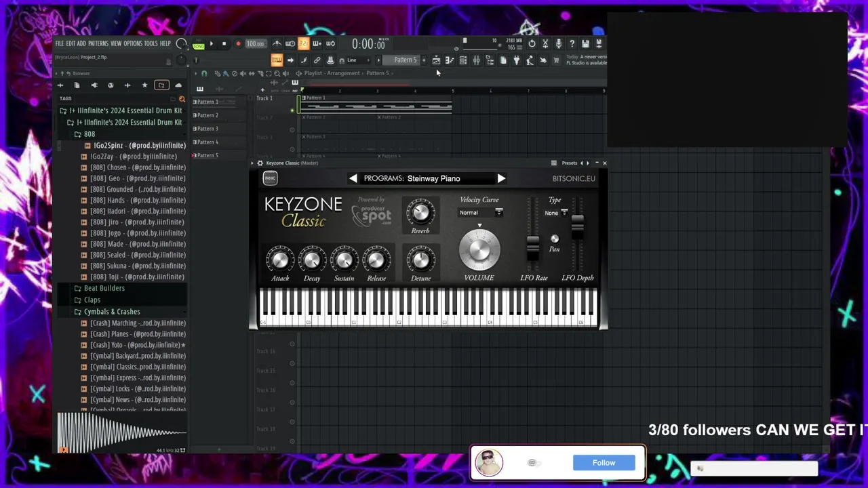Image resolution: width=868 pixels, height=488 pixels.
Task: Open the PATTERNS menu
Action: (98, 43)
